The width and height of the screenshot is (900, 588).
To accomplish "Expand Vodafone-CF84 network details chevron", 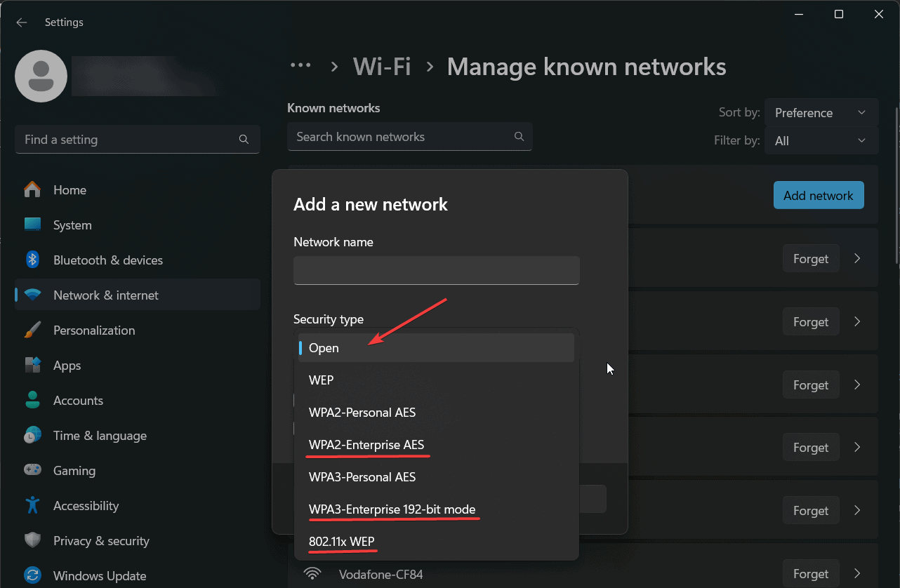I will [x=857, y=574].
